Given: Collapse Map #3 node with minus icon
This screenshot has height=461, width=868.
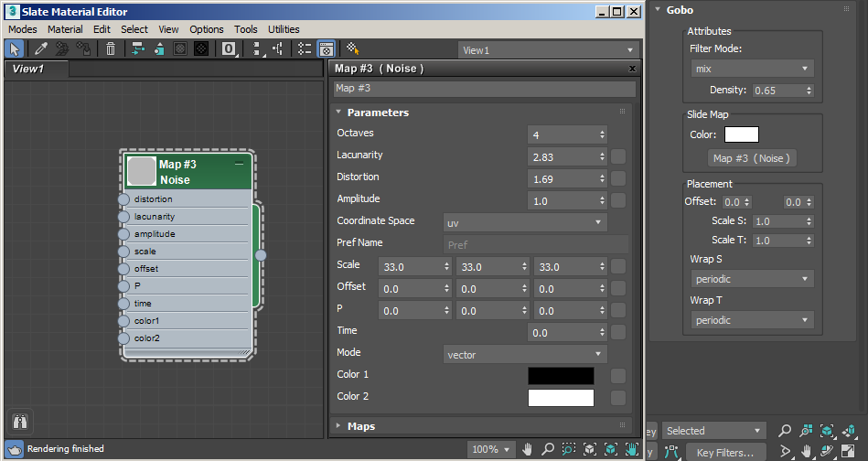Looking at the screenshot, I should 239,163.
